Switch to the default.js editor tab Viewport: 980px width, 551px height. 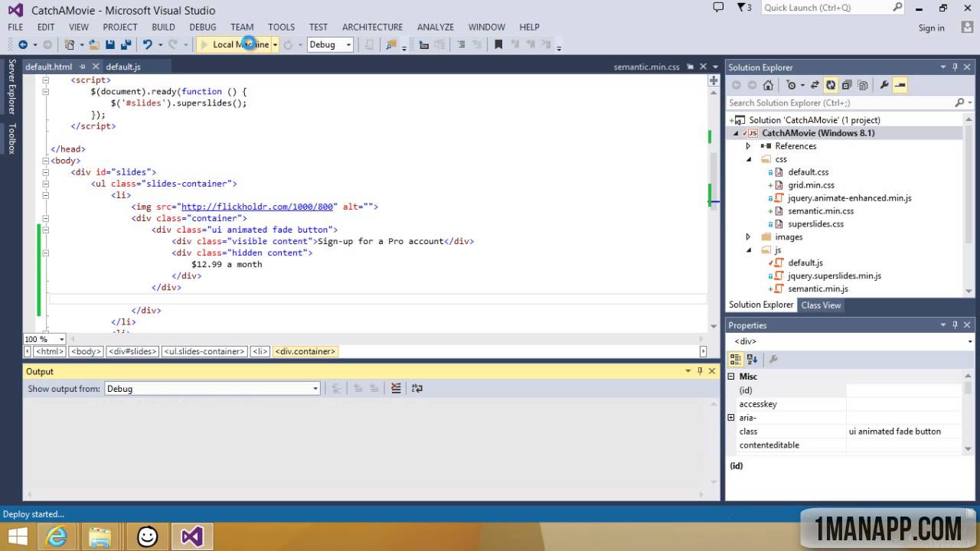point(123,67)
